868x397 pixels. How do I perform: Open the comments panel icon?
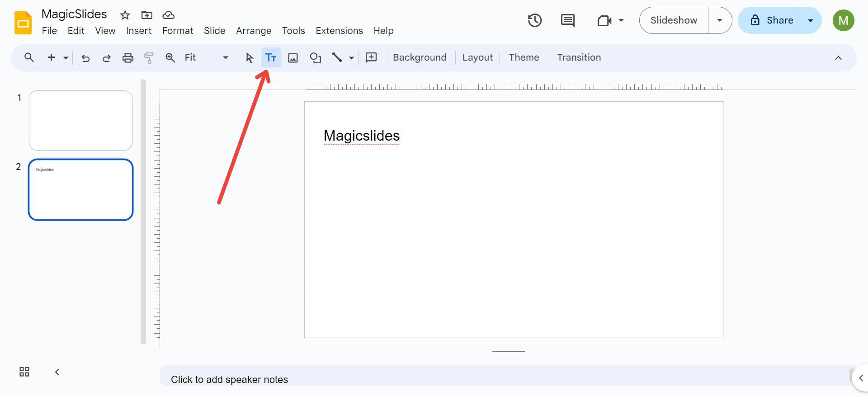(568, 20)
